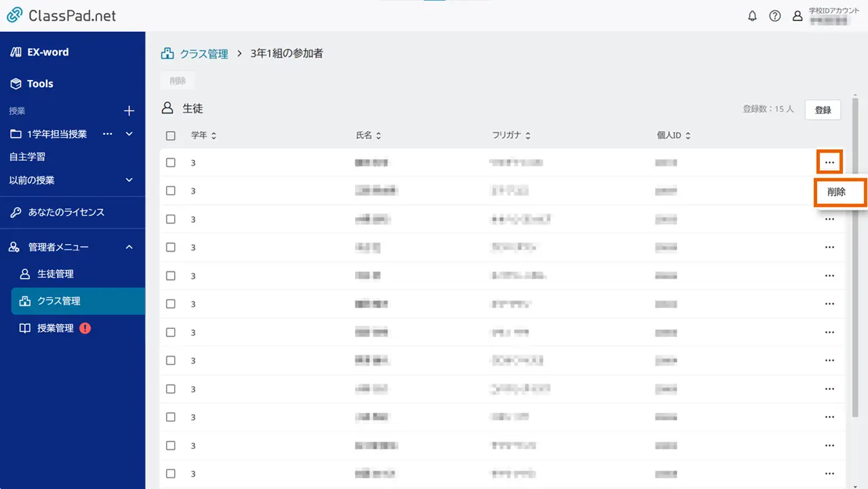Expand the 以前の授業 section
This screenshot has height=489, width=868.
pyautogui.click(x=129, y=180)
